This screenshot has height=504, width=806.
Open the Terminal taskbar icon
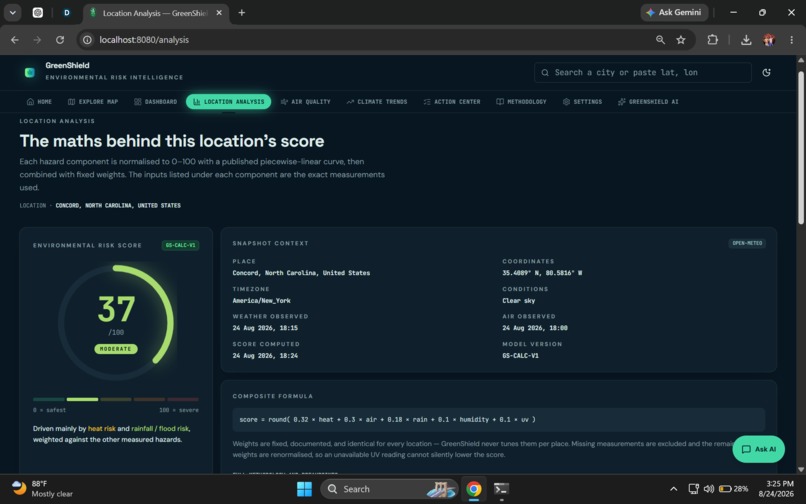click(501, 489)
